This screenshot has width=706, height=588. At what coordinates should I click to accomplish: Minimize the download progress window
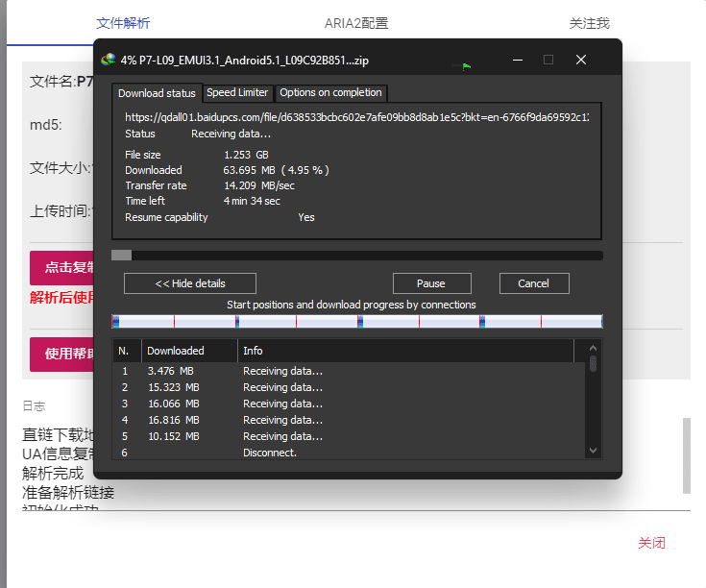[x=518, y=60]
